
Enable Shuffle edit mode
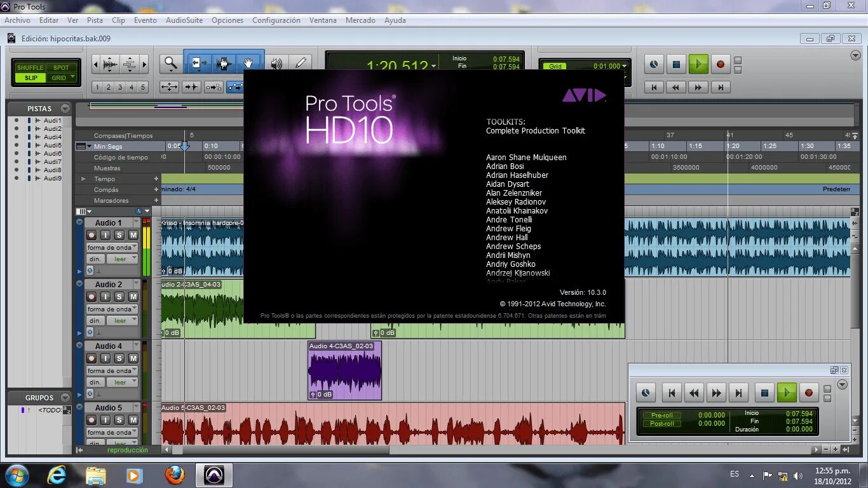(31, 67)
